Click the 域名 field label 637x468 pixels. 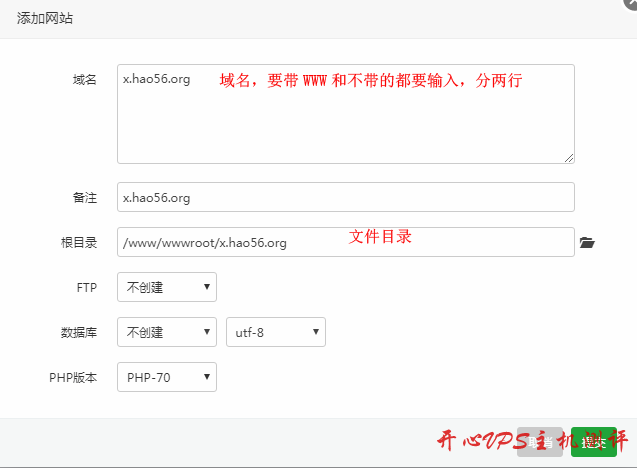pos(85,79)
